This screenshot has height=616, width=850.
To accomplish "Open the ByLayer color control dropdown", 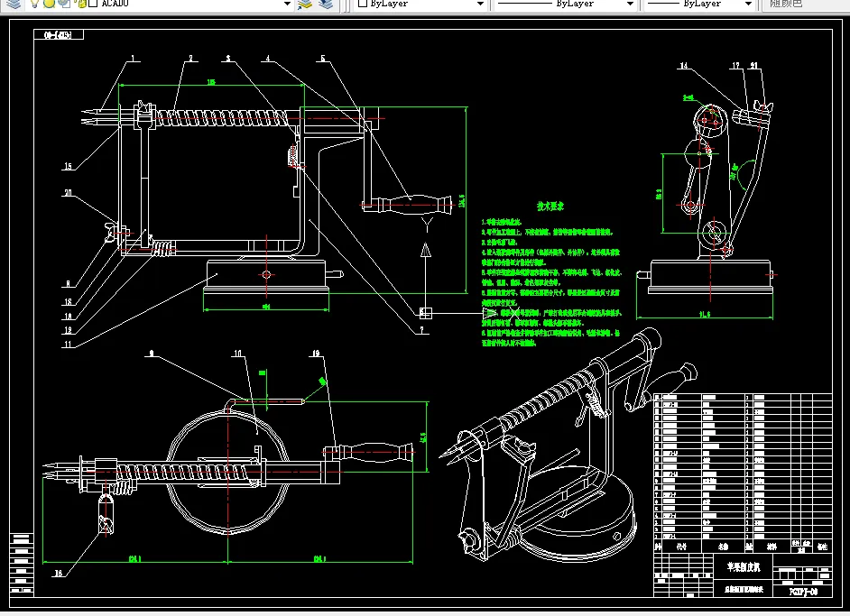I will [480, 4].
